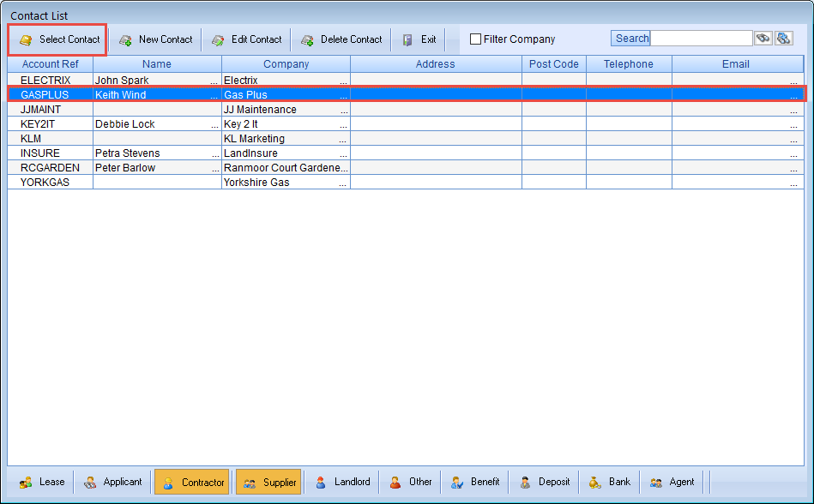Switch to the Landlord tab
This screenshot has width=814, height=504.
(342, 483)
